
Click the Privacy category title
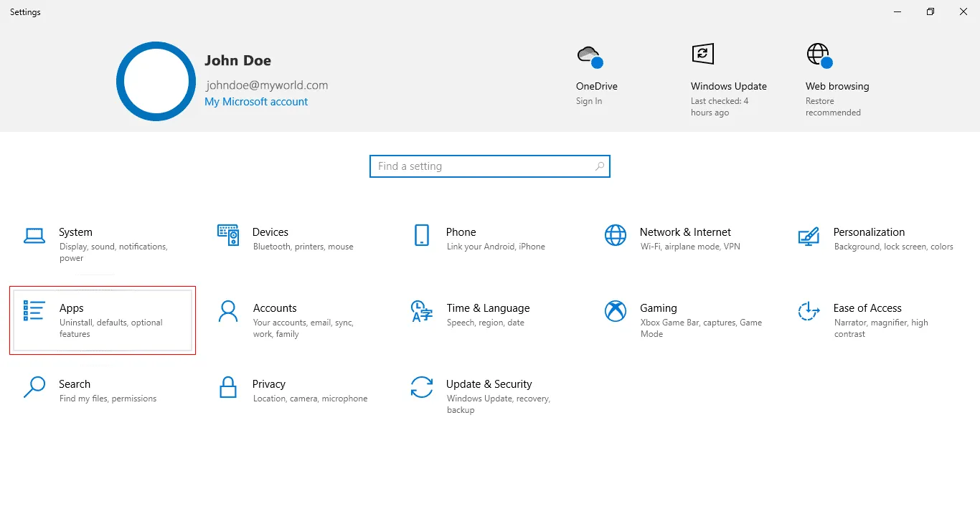click(269, 384)
